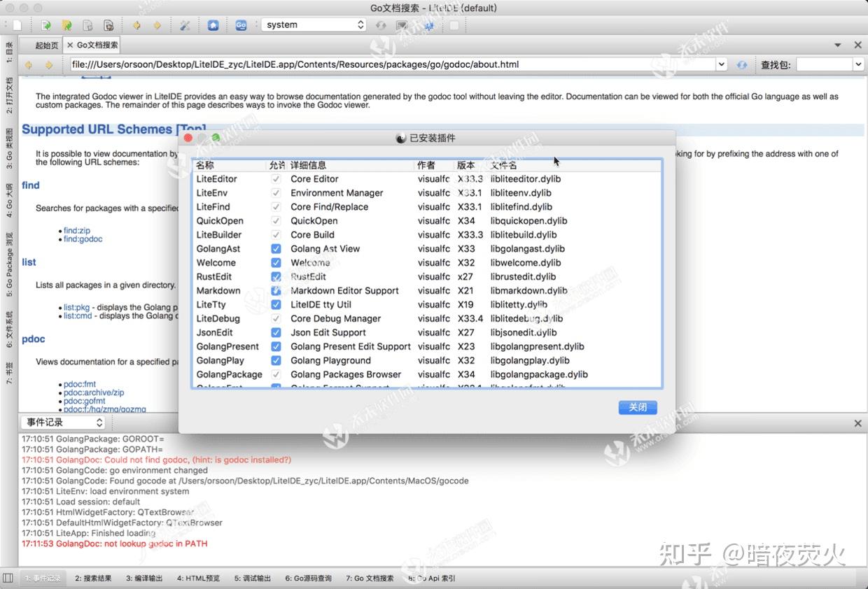Follow the pdoc:fmt link
Screen dimensions: 868x589
(x=80, y=385)
